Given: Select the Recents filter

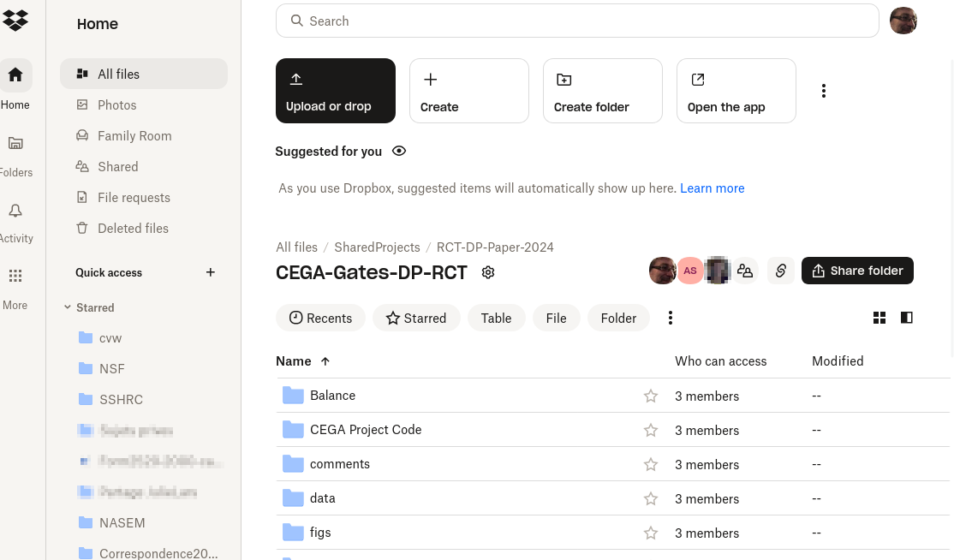Looking at the screenshot, I should (x=320, y=318).
